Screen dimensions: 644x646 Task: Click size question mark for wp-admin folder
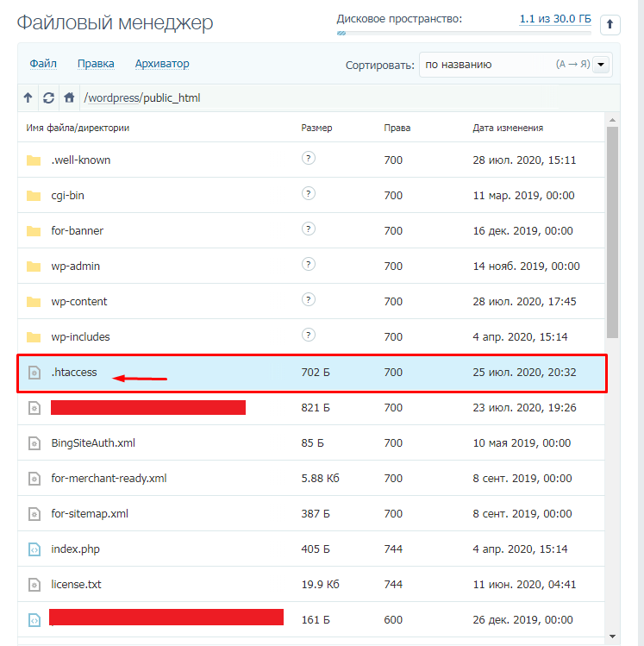tap(308, 265)
